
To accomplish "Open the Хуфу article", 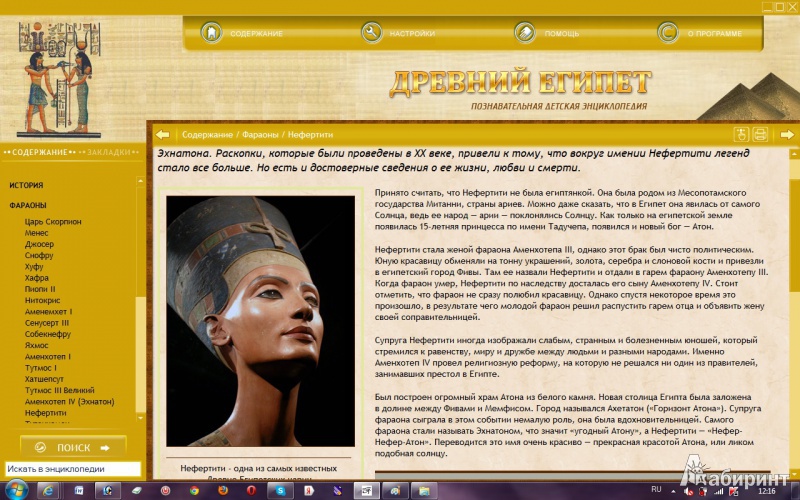I will pyautogui.click(x=34, y=267).
